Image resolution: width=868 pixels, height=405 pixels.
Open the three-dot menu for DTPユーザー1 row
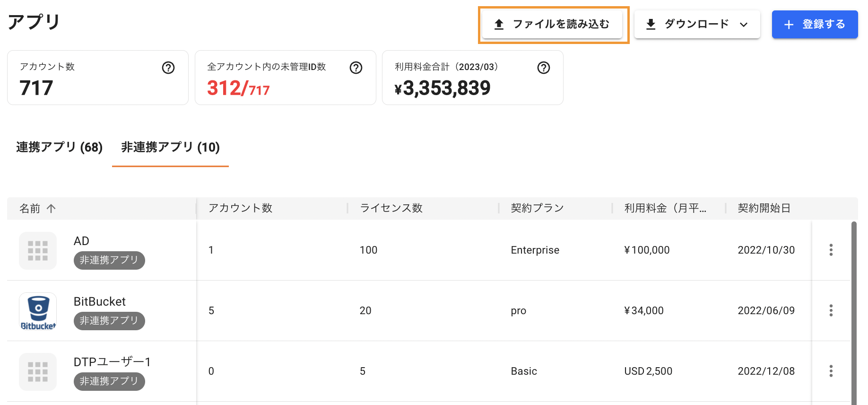point(831,371)
